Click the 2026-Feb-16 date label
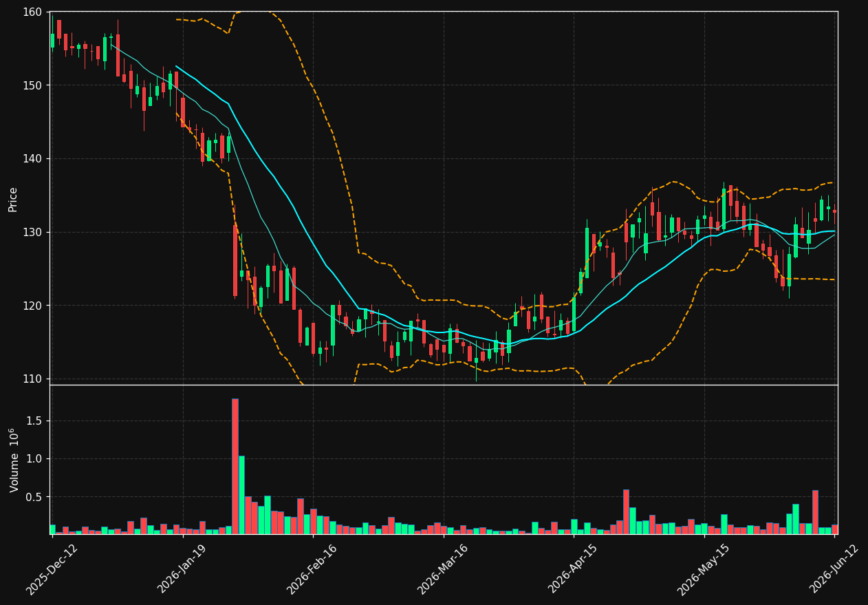This screenshot has width=868, height=605. tap(313, 569)
